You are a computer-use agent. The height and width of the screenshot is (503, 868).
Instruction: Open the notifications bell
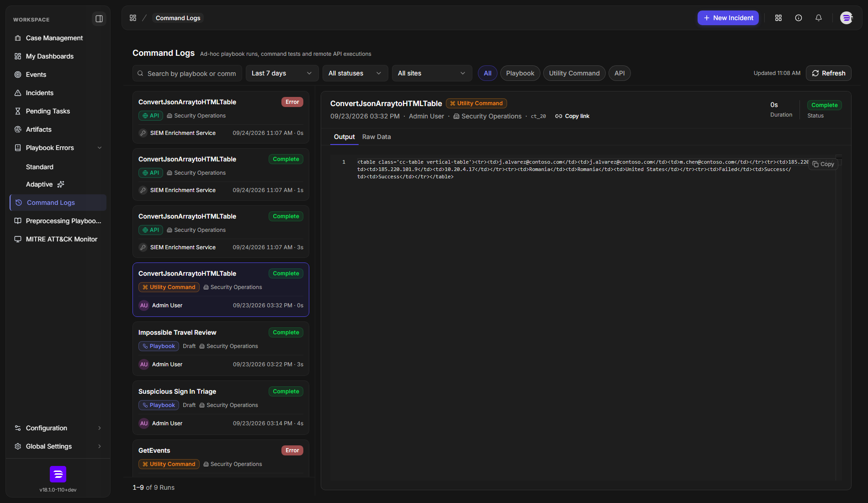[x=819, y=18]
